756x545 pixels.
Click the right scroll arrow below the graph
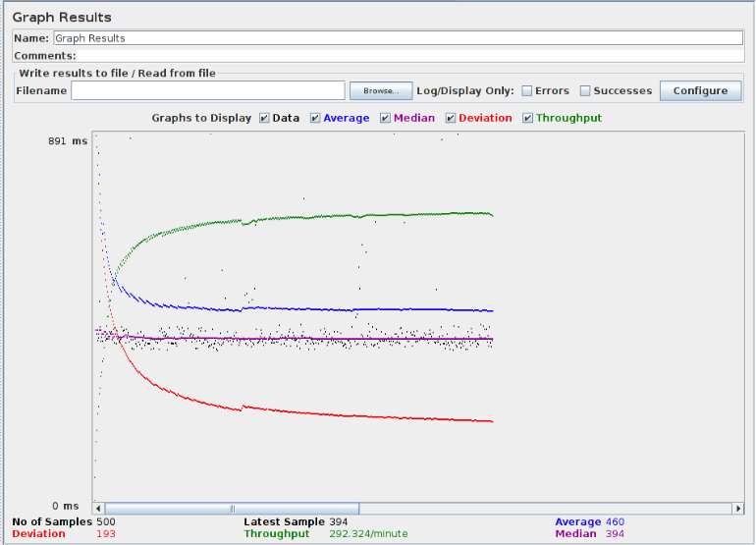click(x=737, y=509)
